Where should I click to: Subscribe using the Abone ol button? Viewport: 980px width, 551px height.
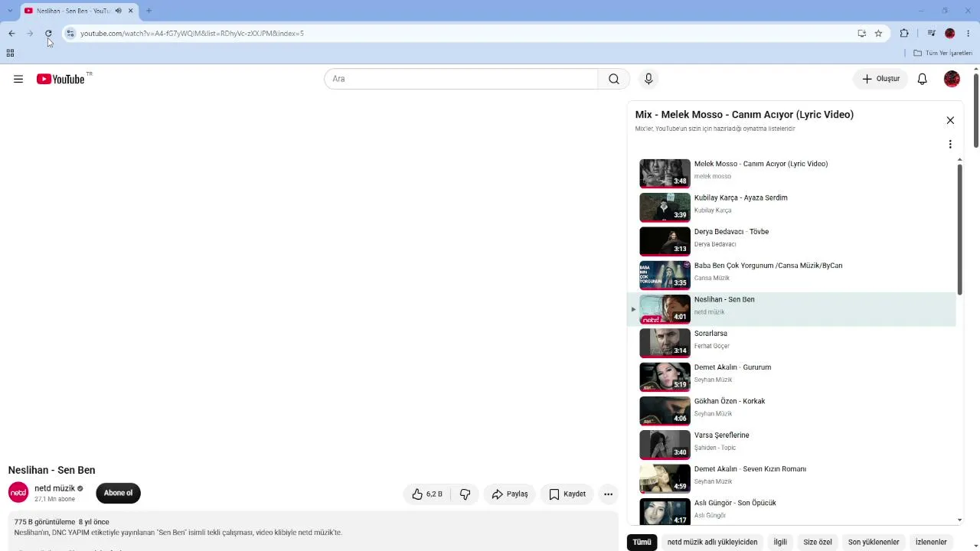118,493
